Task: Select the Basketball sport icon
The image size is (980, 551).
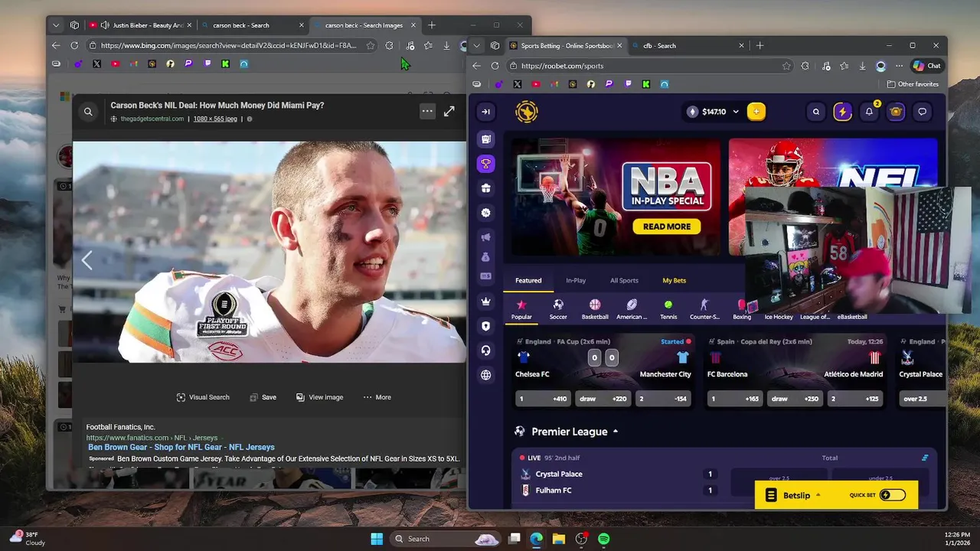Action: point(595,309)
